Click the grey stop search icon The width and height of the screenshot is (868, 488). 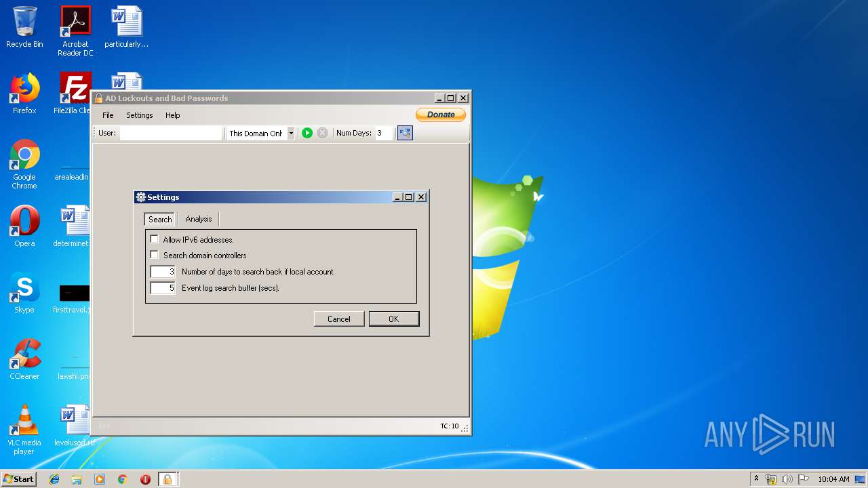[x=323, y=133]
